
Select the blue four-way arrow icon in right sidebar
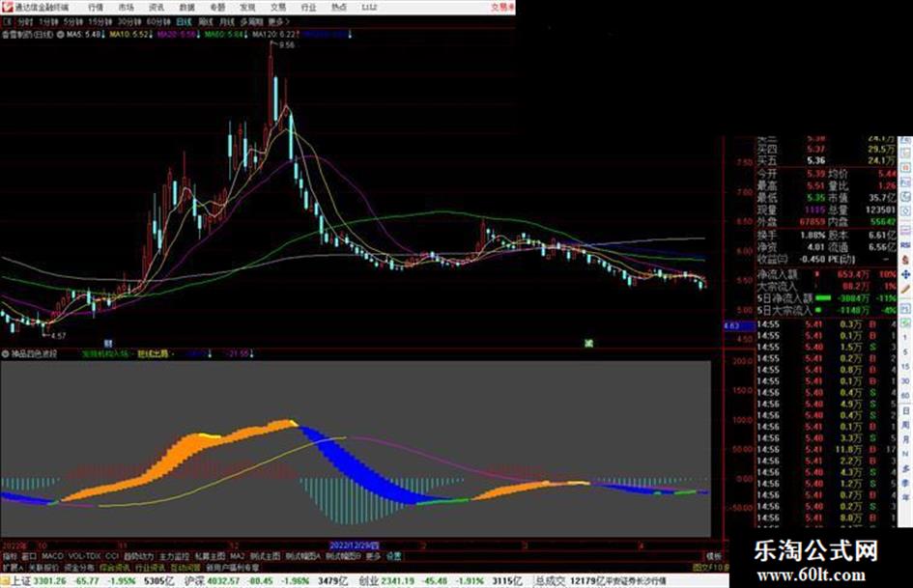tap(905, 273)
